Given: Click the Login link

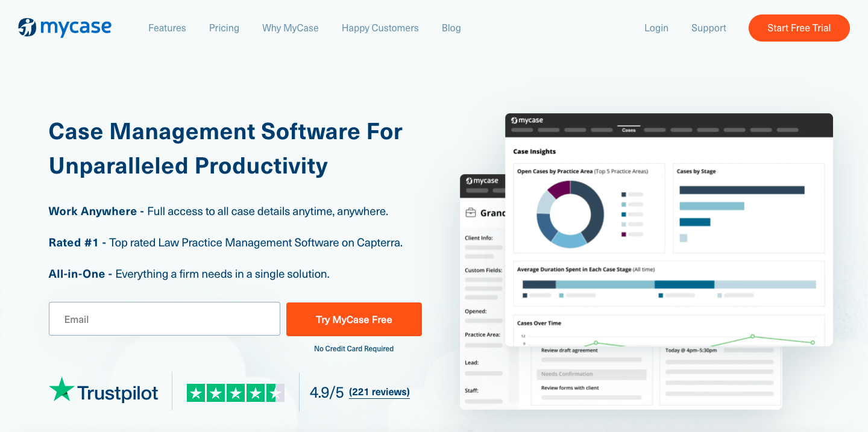Looking at the screenshot, I should tap(656, 28).
